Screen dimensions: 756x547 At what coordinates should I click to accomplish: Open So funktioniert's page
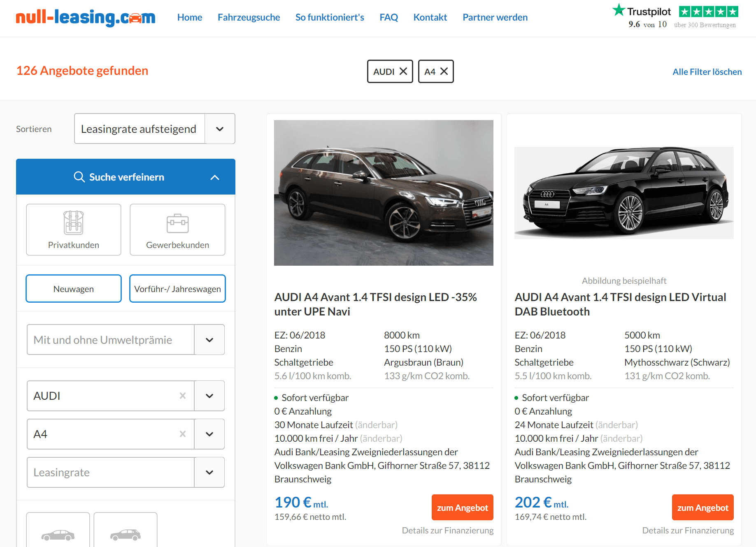point(330,17)
